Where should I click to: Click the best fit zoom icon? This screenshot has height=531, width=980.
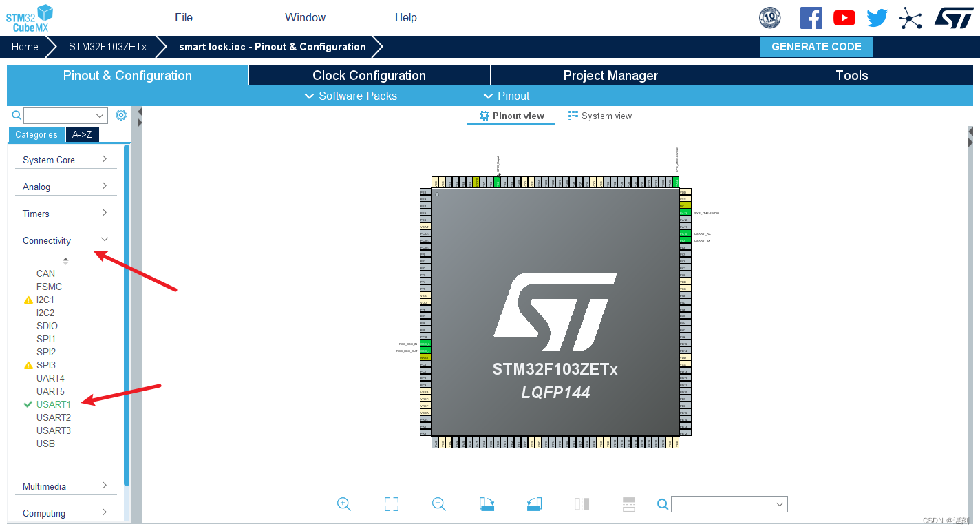point(391,503)
